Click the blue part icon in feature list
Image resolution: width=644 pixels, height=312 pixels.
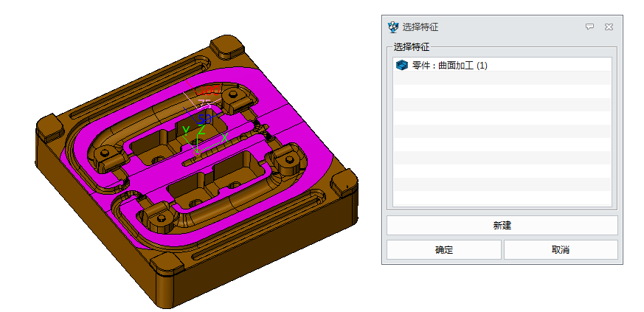coord(401,66)
